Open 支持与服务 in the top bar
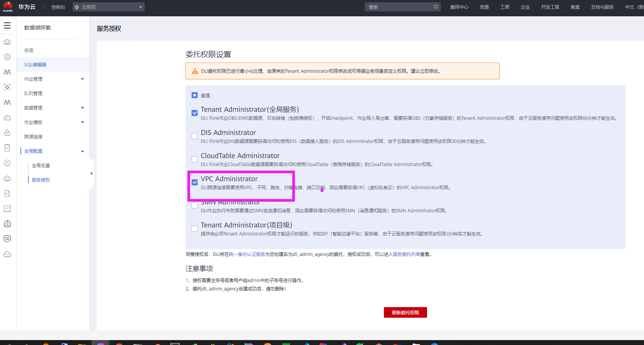The image size is (644, 345). (602, 7)
